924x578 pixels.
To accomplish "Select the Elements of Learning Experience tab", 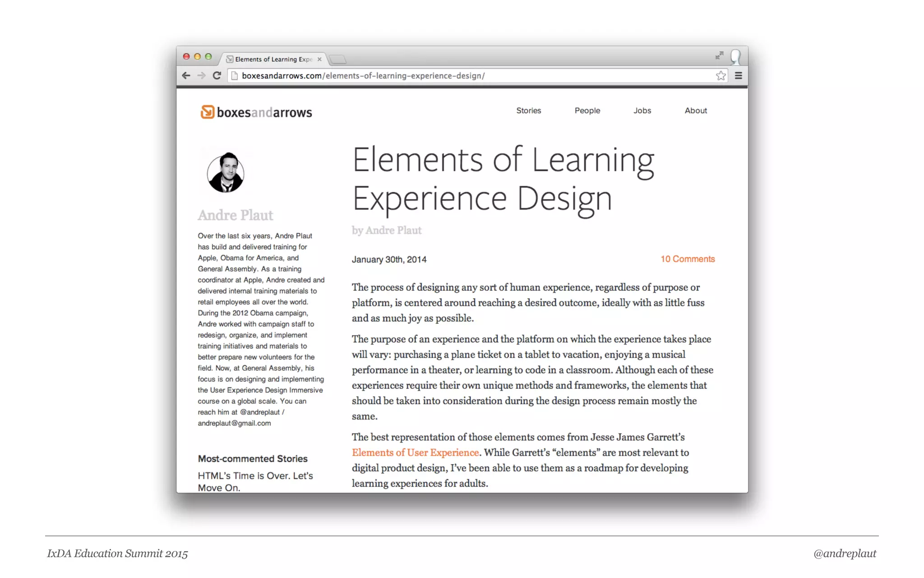I will 271,59.
